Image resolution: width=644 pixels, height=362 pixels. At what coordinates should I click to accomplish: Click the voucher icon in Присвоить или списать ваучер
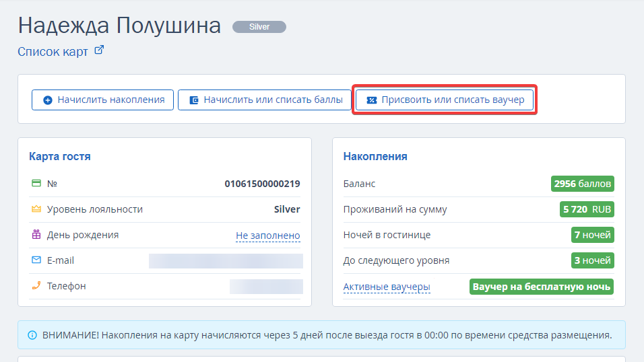click(372, 100)
